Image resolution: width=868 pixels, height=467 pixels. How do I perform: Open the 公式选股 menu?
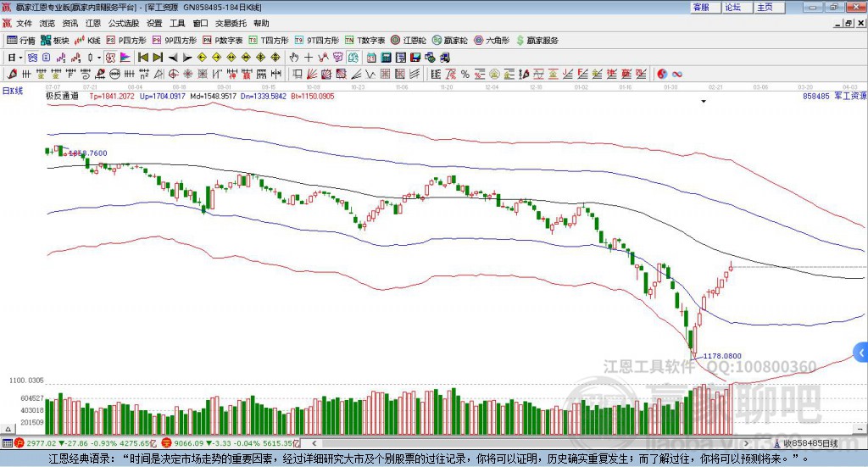[124, 23]
